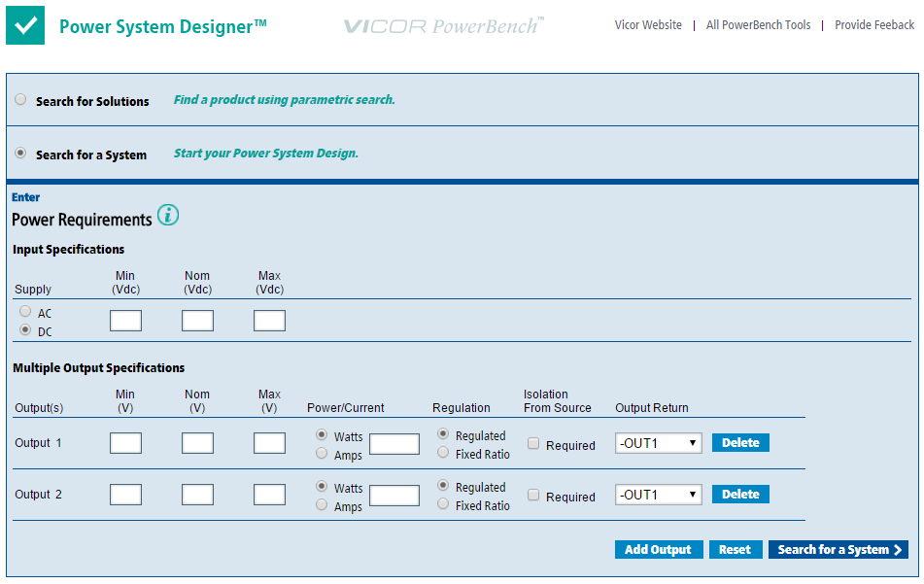Click the Power System Designer checkmark logo
This screenshot has width=924, height=584.
25,25
